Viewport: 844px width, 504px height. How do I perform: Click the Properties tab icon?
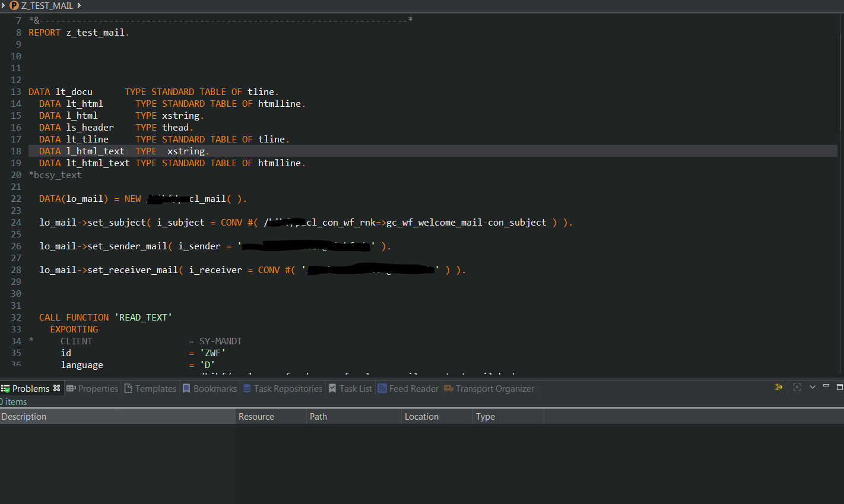coord(71,388)
